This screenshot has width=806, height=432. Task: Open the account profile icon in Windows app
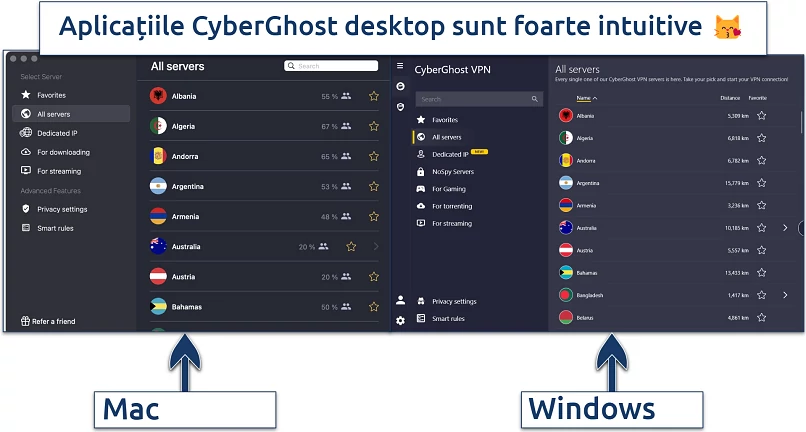coord(400,300)
